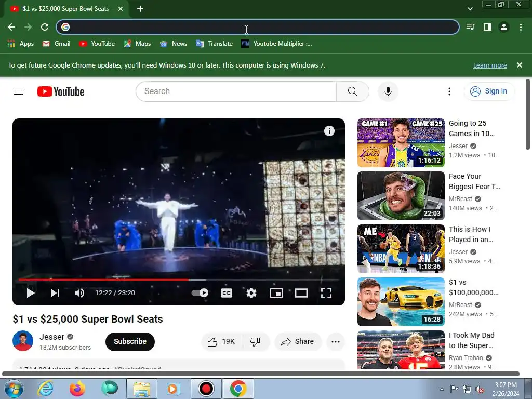
Task: Click the page vertical scrollbar
Action: point(528,114)
